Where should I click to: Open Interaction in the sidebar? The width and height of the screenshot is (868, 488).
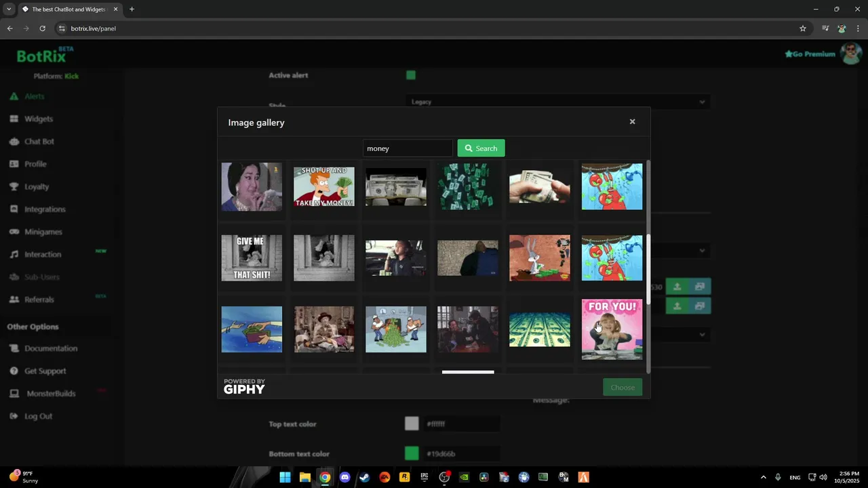[x=43, y=254]
